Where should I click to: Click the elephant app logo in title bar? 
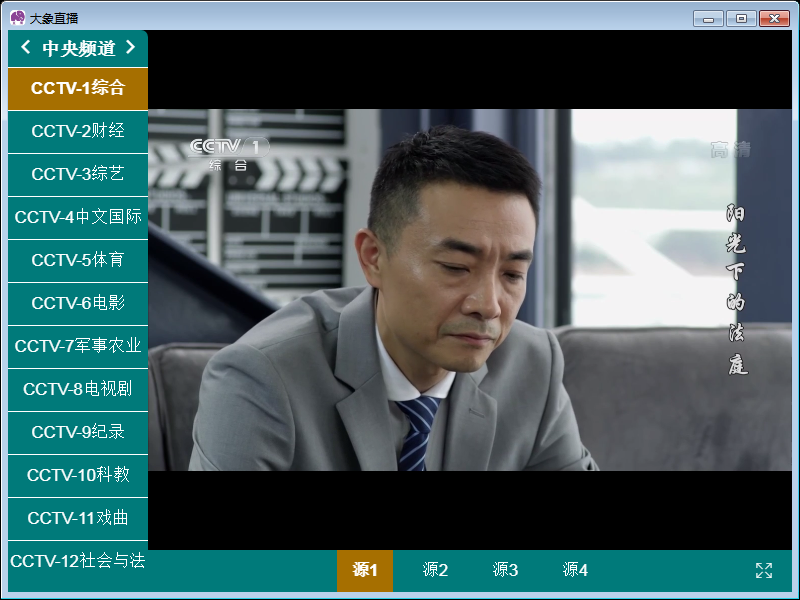point(17,18)
